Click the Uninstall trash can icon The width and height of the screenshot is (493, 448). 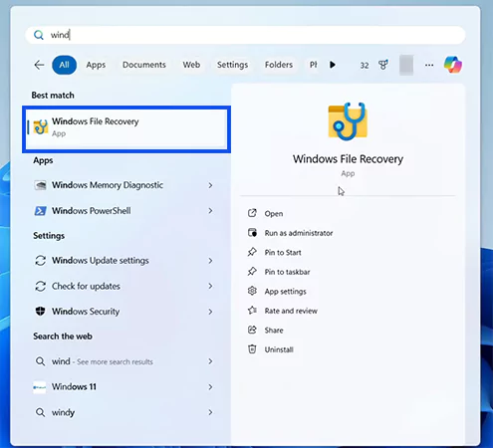tap(252, 349)
